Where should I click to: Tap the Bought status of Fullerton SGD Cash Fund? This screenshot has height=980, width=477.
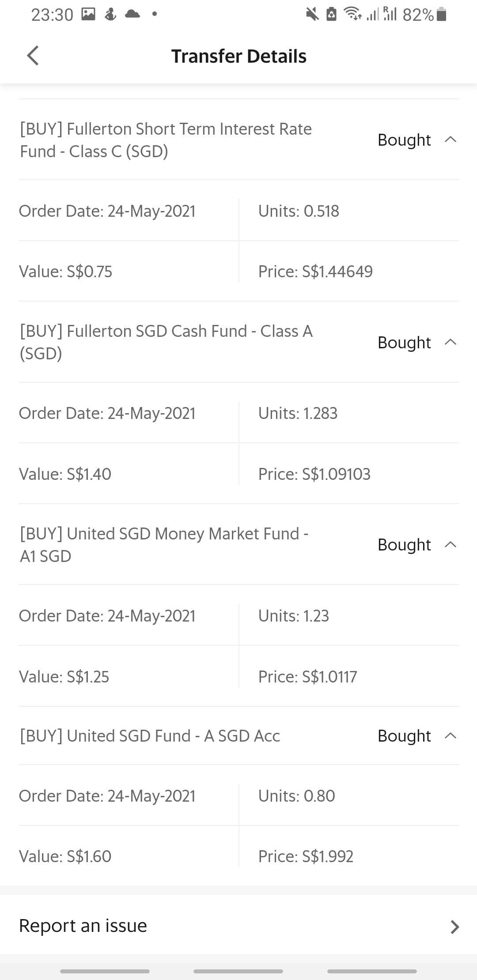pos(404,343)
